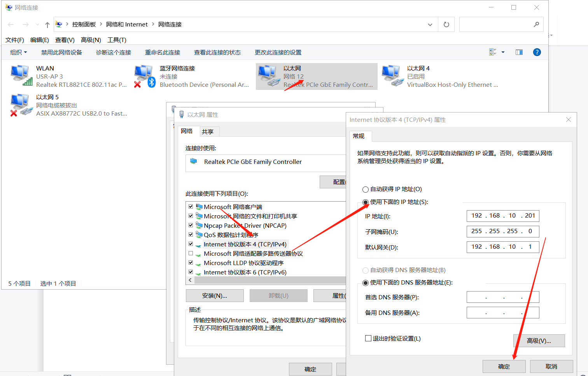Click 确定 in the IPv4 properties dialog
The height and width of the screenshot is (376, 588).
504,366
